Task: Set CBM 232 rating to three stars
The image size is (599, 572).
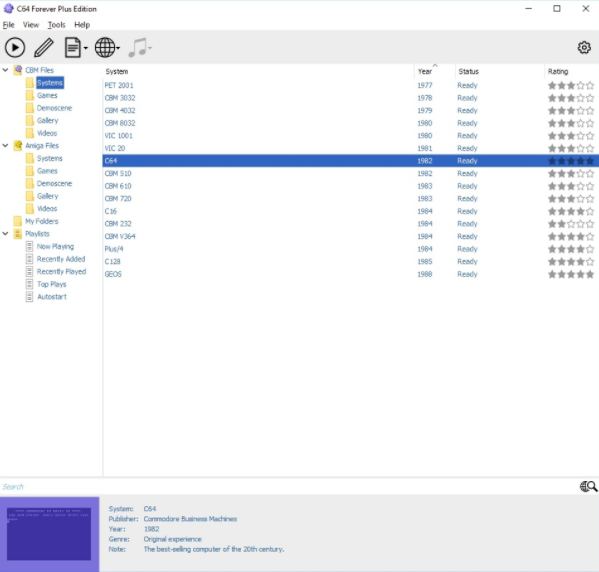Action: (x=571, y=224)
